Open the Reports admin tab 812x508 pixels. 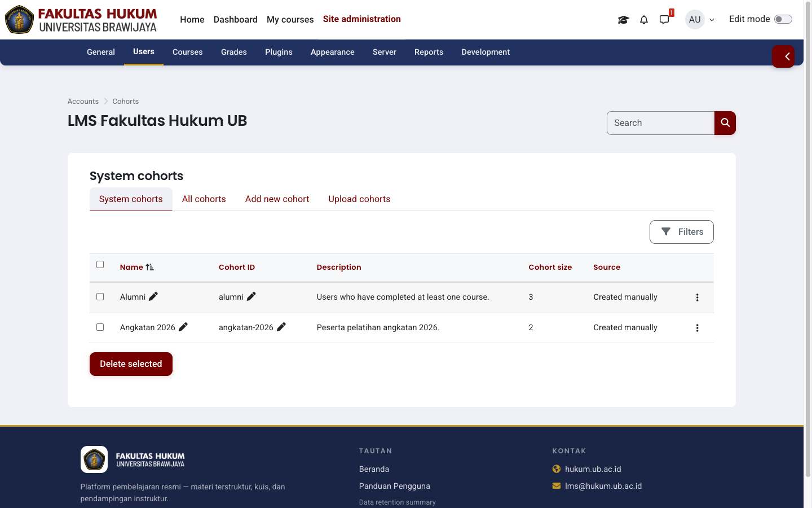429,52
